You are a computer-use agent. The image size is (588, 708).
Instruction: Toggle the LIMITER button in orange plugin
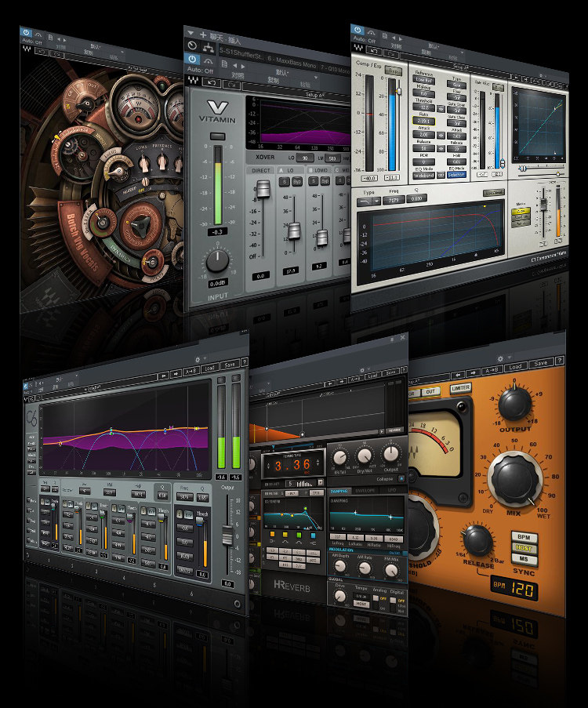461,388
